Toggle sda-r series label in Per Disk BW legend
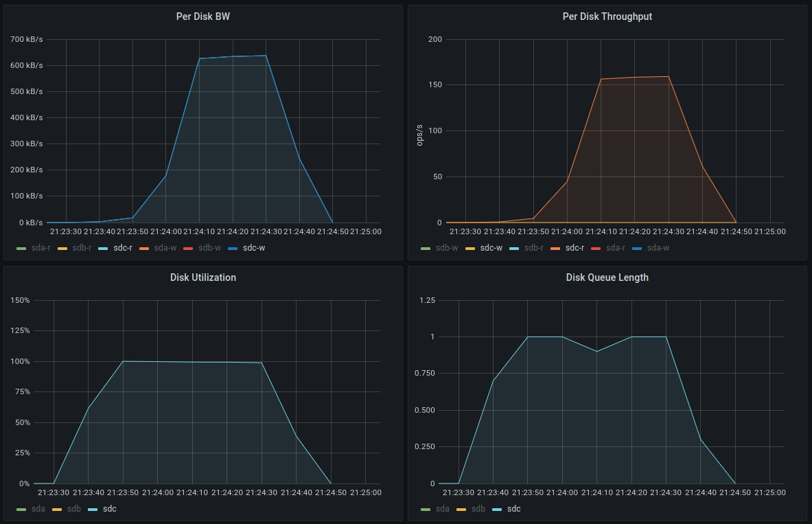Image resolution: width=812 pixels, height=524 pixels. (40, 248)
